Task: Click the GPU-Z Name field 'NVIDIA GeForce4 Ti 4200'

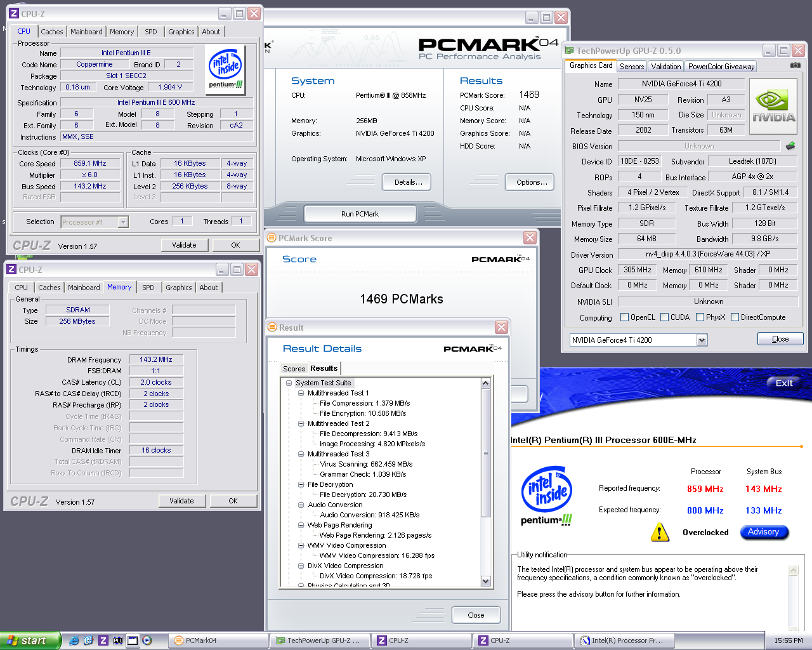Action: 681,84
